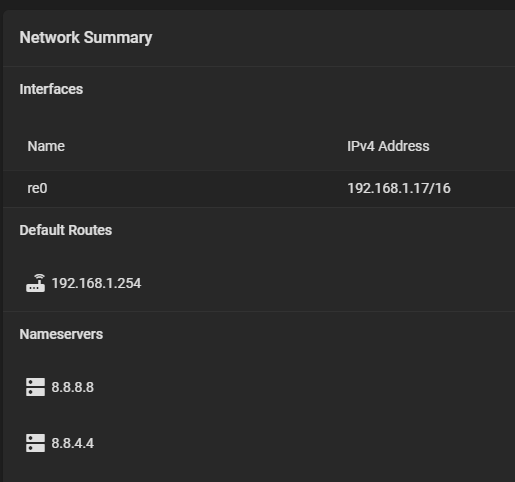Open the re0 interface entry
This screenshot has width=515, height=482.
[37, 188]
